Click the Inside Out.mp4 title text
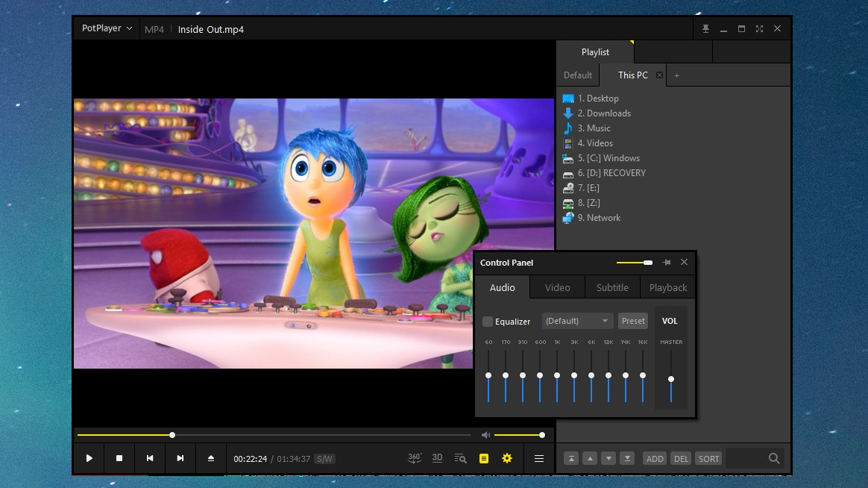The image size is (868, 488). [x=211, y=29]
